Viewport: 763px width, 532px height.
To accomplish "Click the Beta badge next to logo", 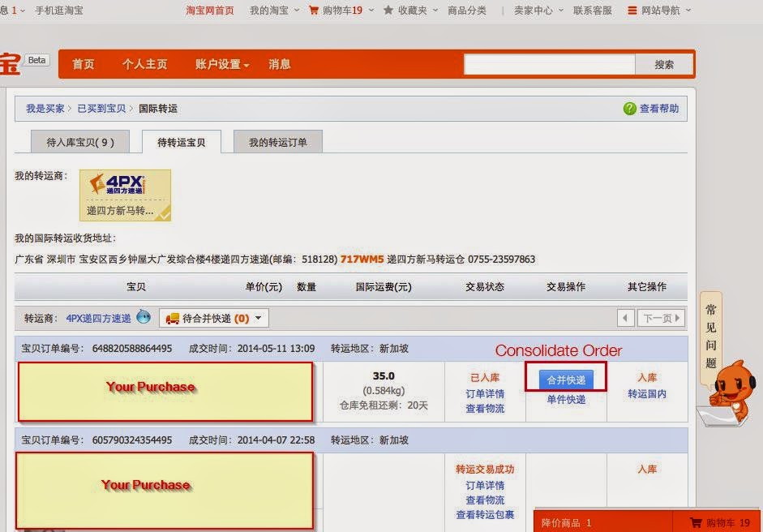I will [x=37, y=60].
